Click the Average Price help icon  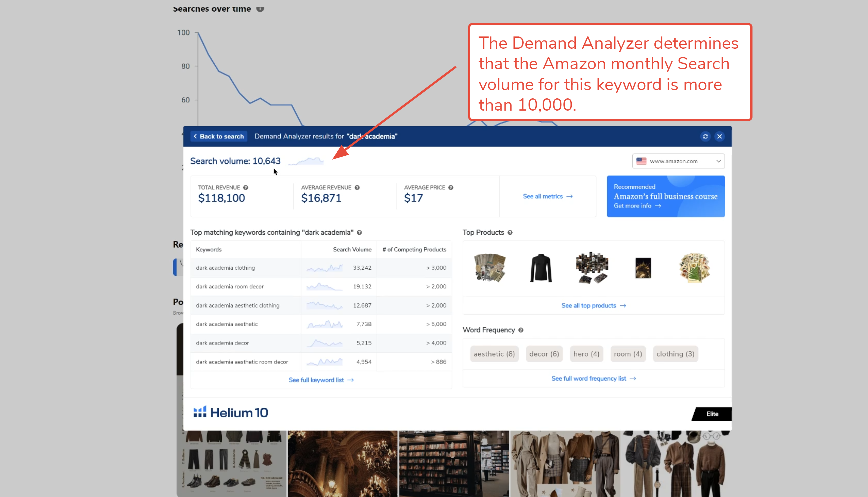point(451,188)
